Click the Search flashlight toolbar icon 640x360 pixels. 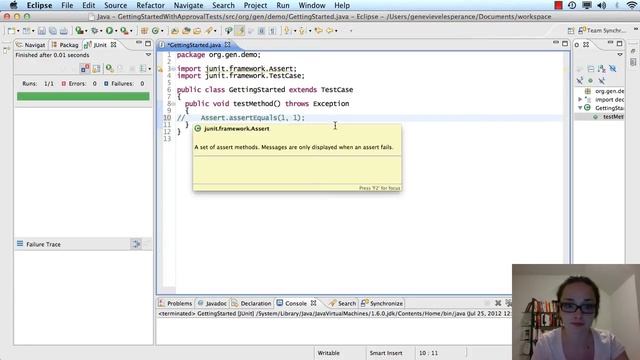pos(209,31)
